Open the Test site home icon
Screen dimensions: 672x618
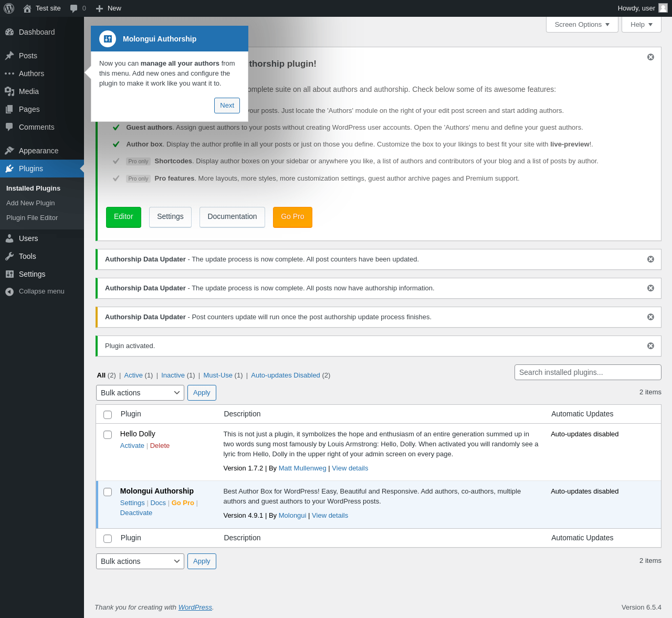point(27,8)
